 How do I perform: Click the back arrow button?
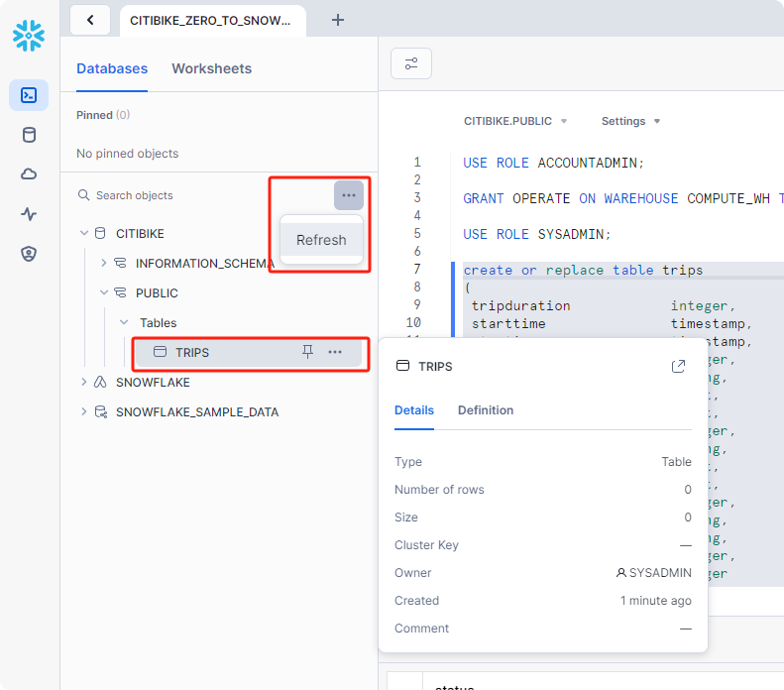(90, 20)
